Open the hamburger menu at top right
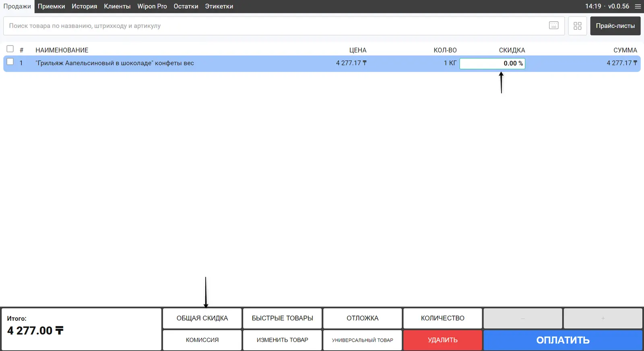Image resolution: width=644 pixels, height=351 pixels. [x=638, y=6]
